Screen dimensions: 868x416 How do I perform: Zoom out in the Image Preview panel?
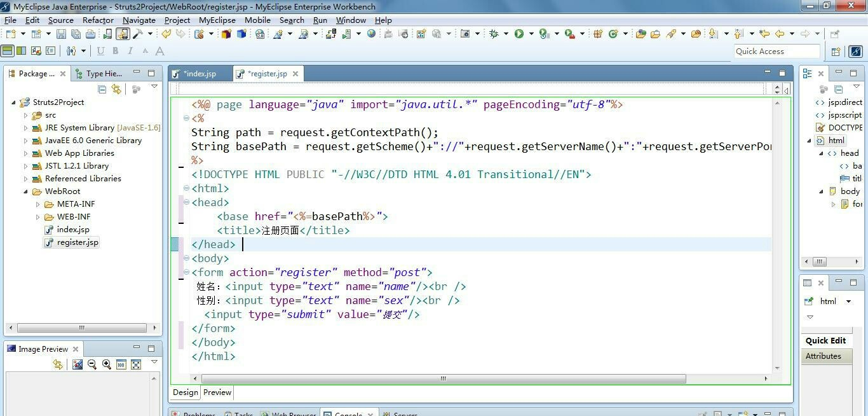click(92, 364)
